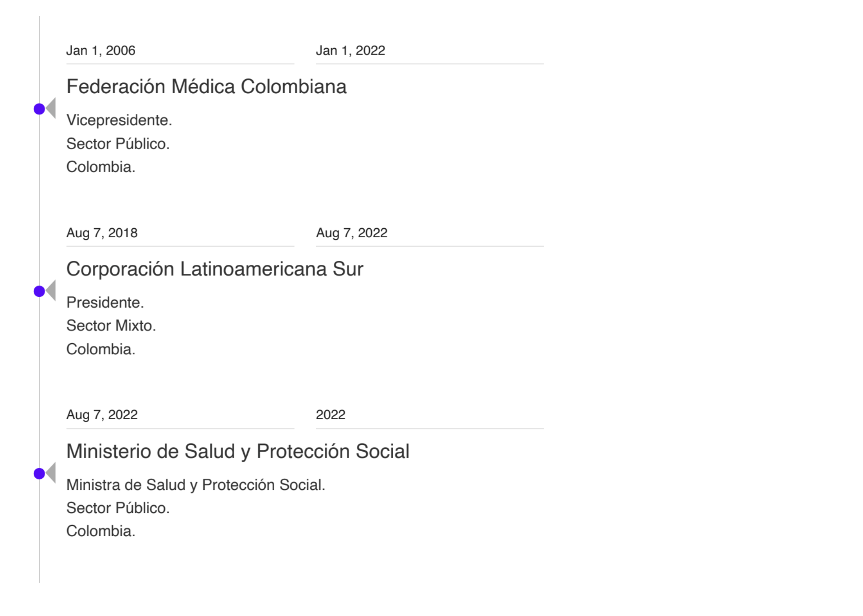This screenshot has height=616, width=863.
Task: Click the gray arrow pointer for Federación Médica Colombiana
Action: (x=51, y=109)
